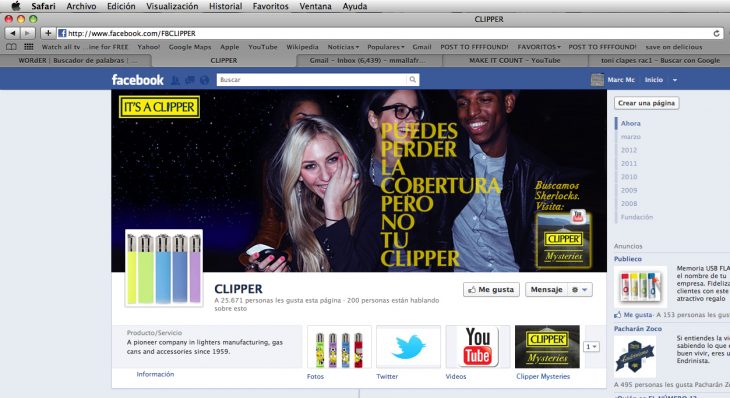
Task: Click the Información link
Action: coord(155,374)
